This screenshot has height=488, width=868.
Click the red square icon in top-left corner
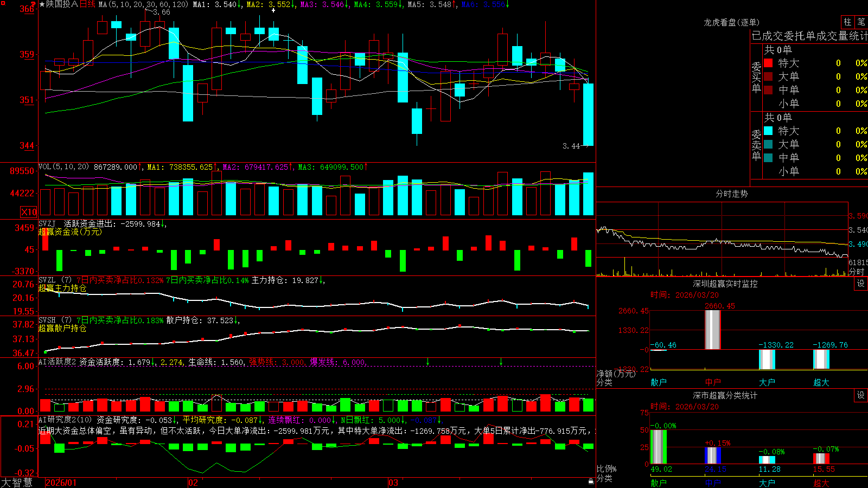3,3
